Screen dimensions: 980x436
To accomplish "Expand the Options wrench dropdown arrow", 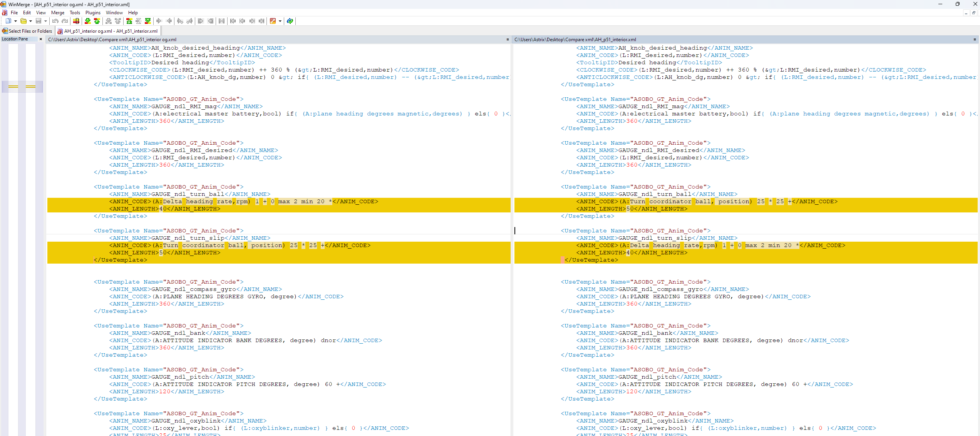I will point(280,21).
